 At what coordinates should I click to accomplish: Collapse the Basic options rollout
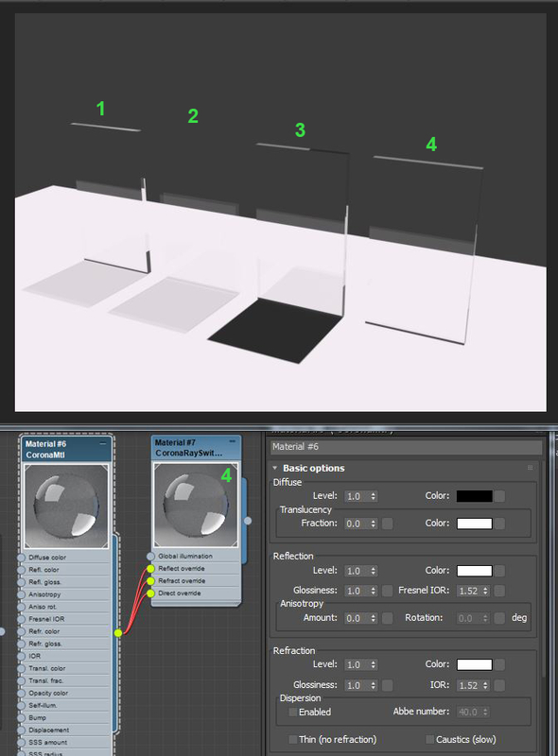click(x=275, y=468)
